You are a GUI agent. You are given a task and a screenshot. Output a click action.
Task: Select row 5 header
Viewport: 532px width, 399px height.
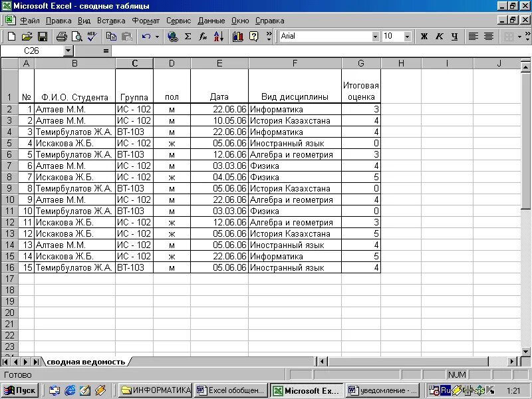pyautogui.click(x=9, y=143)
